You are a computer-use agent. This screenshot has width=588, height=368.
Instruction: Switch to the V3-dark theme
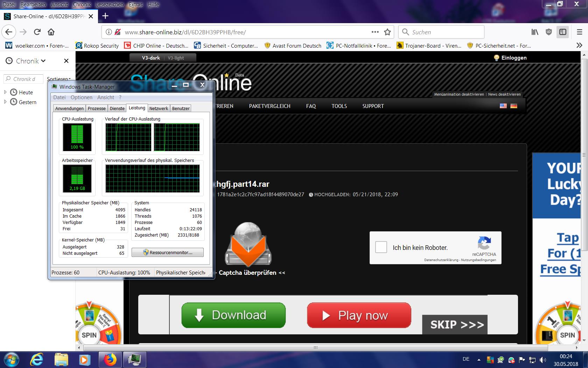pos(151,58)
